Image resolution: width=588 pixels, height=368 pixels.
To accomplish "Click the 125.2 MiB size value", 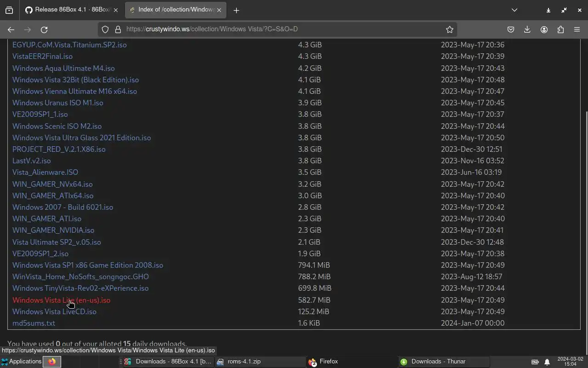I will (x=314, y=311).
